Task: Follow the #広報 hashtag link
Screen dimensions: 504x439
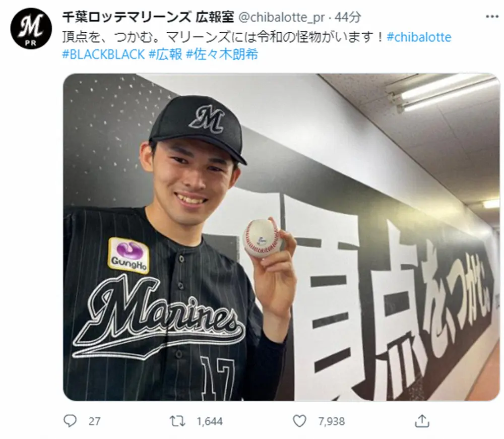Action: [x=165, y=54]
